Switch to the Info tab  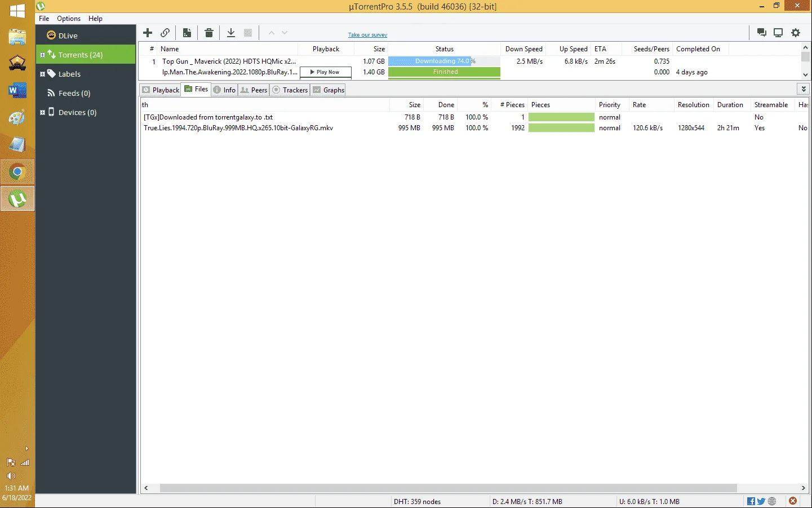point(224,90)
